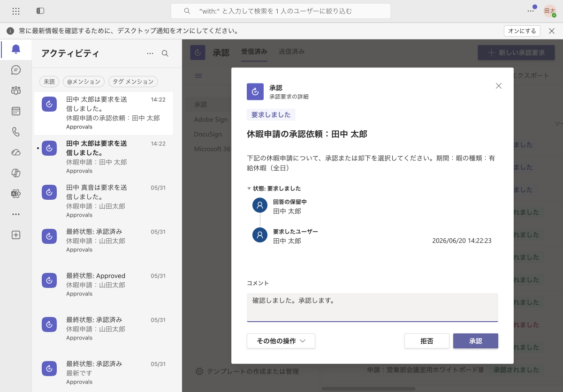Filter activity by タグ メンション

pos(133,82)
